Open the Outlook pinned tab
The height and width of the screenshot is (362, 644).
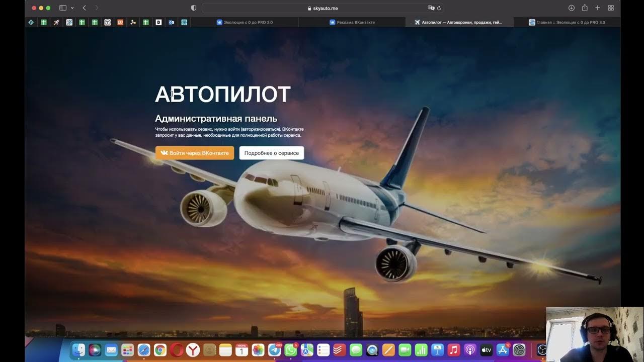tap(172, 22)
